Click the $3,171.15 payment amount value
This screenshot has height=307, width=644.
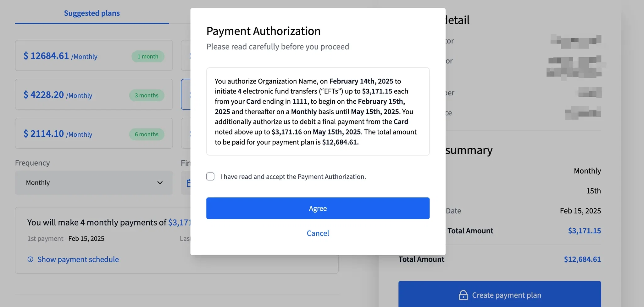coord(584,231)
